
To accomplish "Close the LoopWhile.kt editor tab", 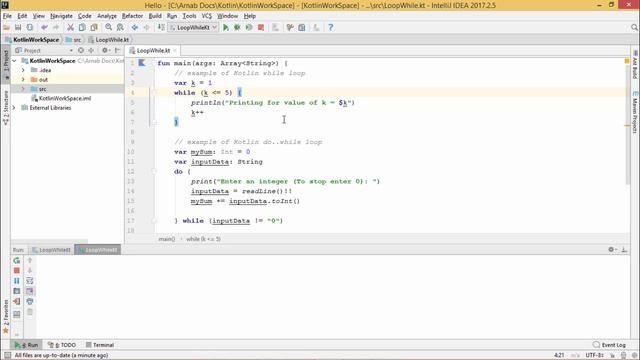I will click(175, 51).
